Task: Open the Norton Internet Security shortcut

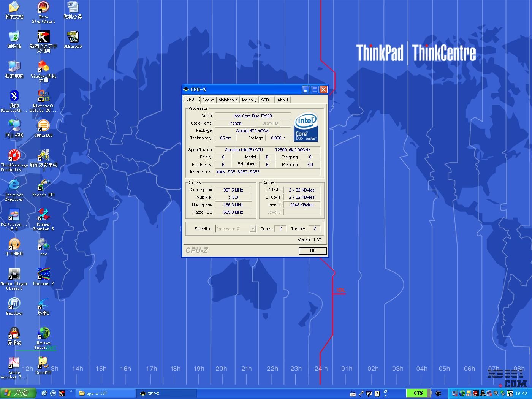Action: pyautogui.click(x=43, y=333)
